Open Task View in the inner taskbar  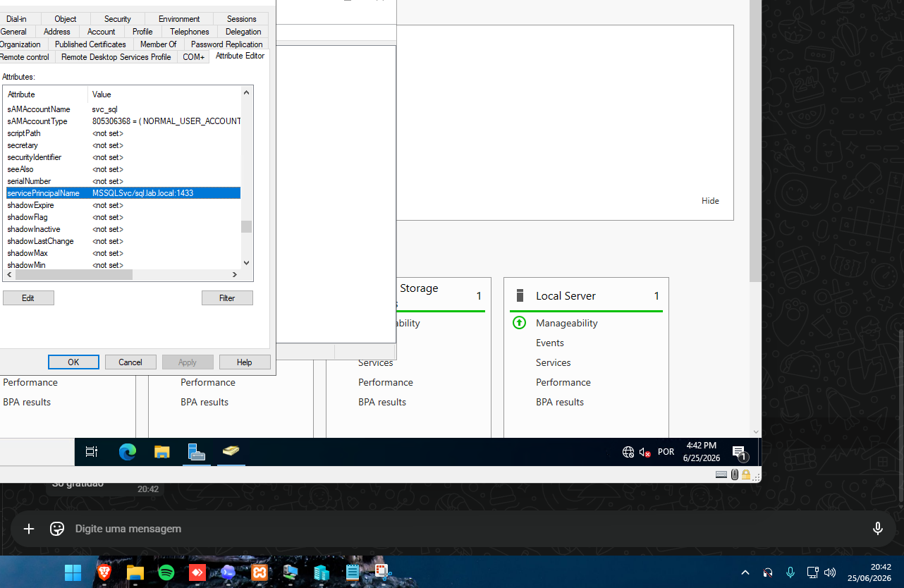(92, 452)
